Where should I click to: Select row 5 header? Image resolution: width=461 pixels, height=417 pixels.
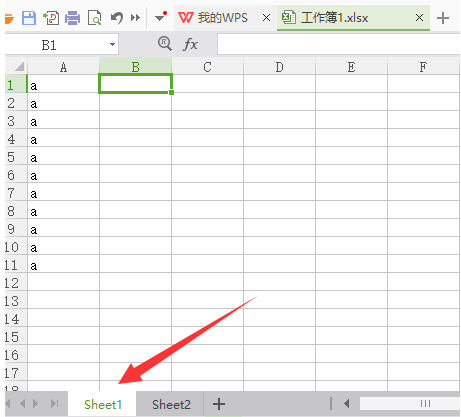pyautogui.click(x=15, y=157)
